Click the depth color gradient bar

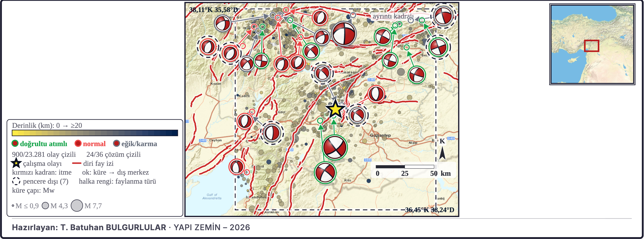point(95,133)
